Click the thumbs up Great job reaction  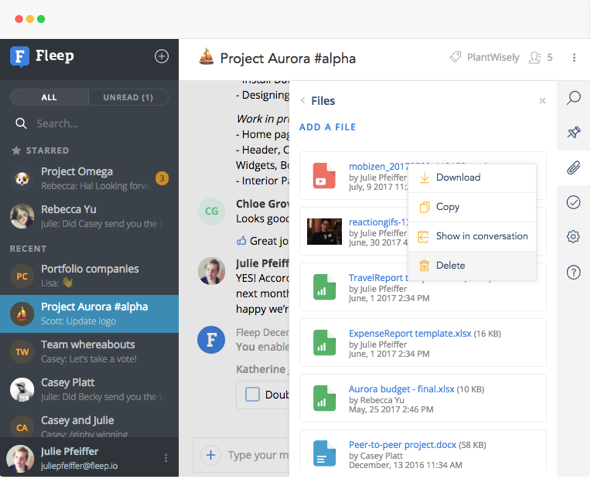click(242, 241)
